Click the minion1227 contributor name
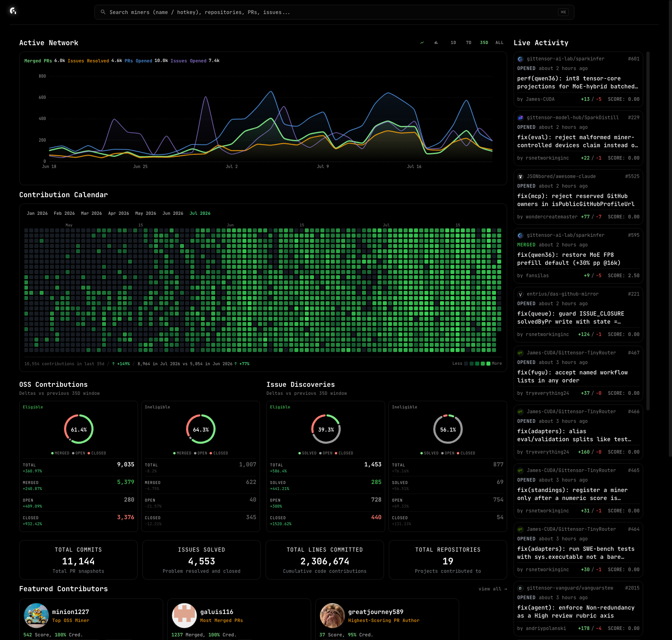Viewport: 672px width, 640px height. click(x=71, y=612)
